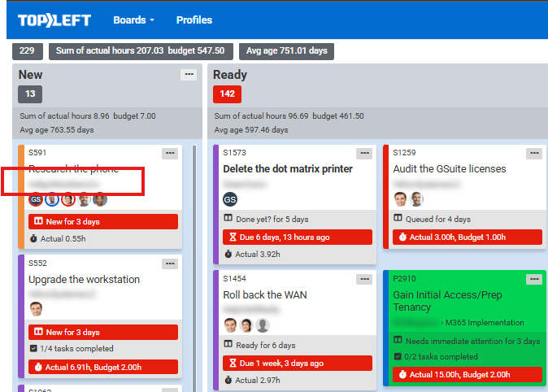Screen dimensions: 548x392
Task: Open the Audit the GSuite licenses card
Action: (449, 169)
